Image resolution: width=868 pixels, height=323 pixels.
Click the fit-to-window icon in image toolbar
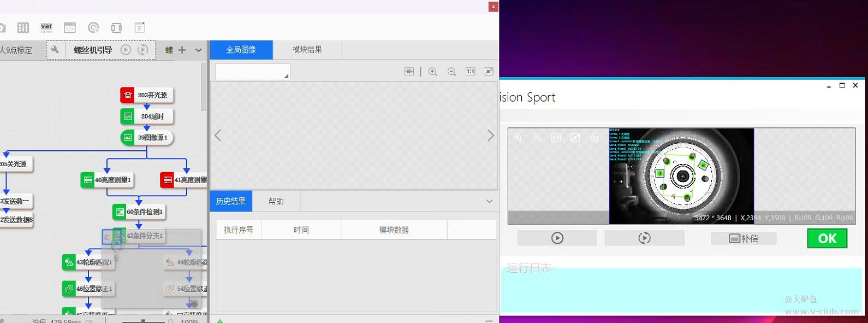(x=489, y=72)
